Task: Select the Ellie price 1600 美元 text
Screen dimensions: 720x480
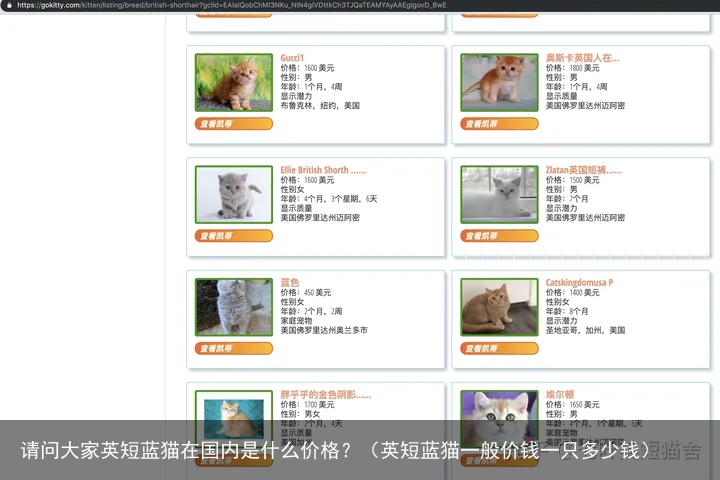Action: click(x=319, y=180)
